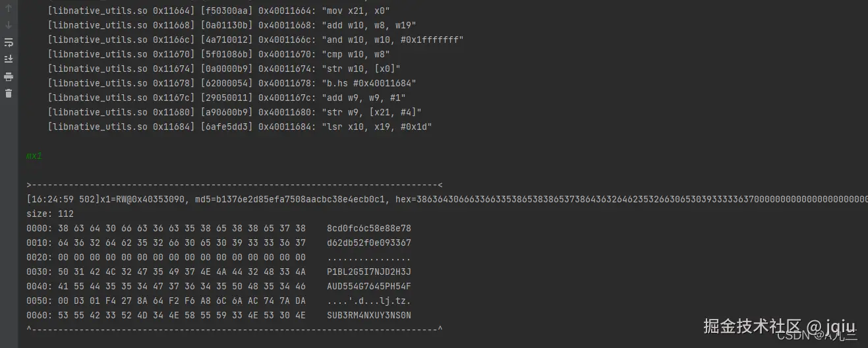The height and width of the screenshot is (348, 868).
Task: Click the ASCII text SUB3RM4NXUY3NS0N
Action: coord(369,315)
